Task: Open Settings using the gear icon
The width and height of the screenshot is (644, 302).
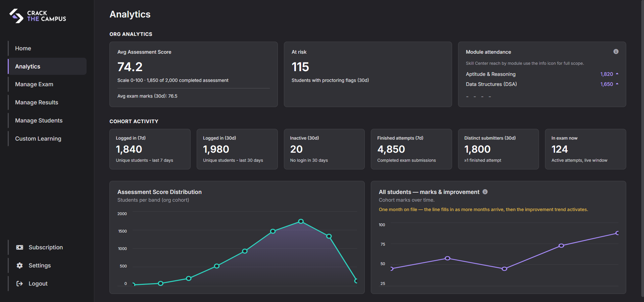Action: coord(20,265)
